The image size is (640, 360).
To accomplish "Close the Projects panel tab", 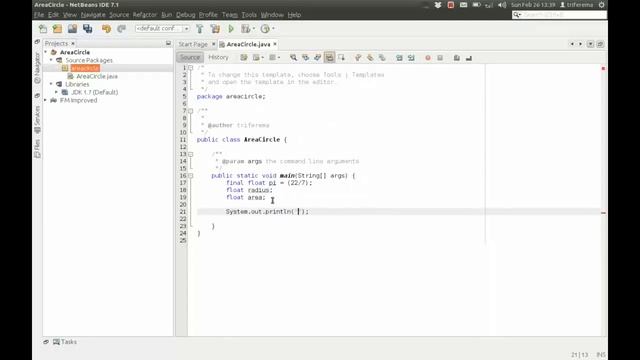I will pyautogui.click(x=73, y=43).
